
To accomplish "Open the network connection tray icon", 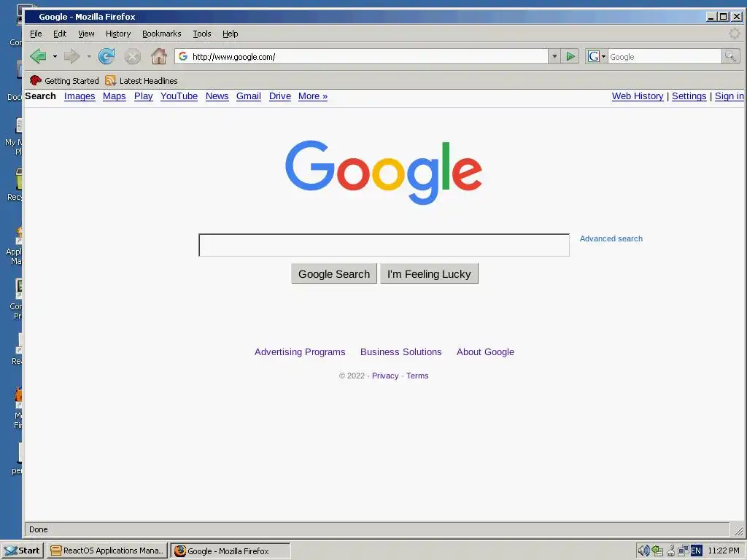I will tap(683, 551).
